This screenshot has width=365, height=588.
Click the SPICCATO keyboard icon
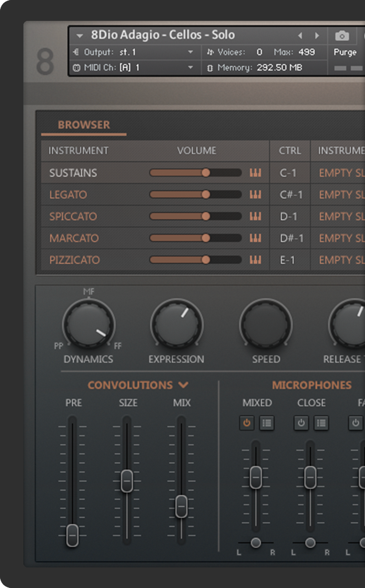pos(256,216)
